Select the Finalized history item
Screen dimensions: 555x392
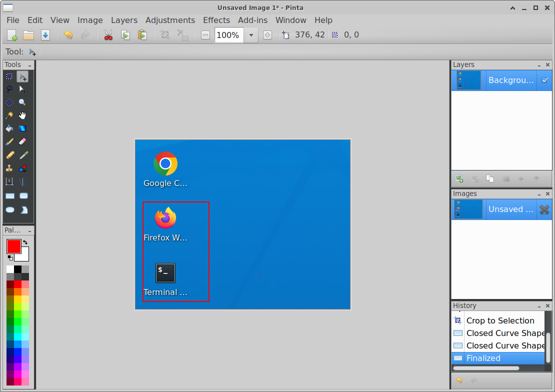click(498, 358)
